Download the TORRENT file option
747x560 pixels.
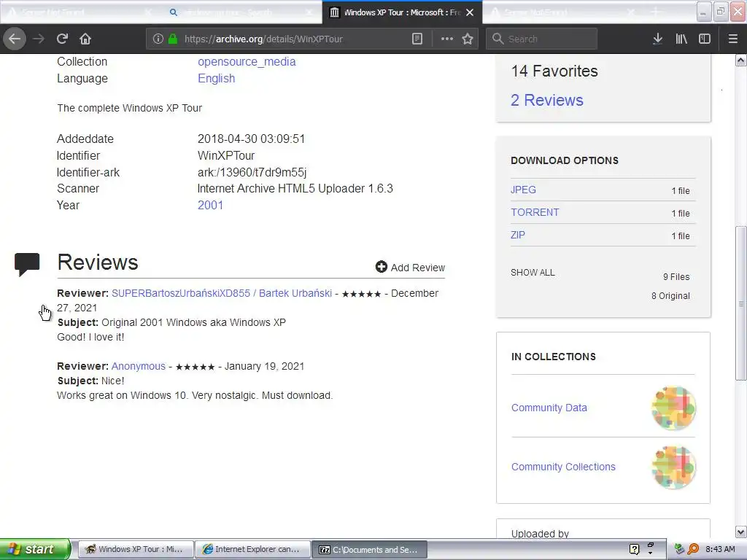pyautogui.click(x=535, y=212)
